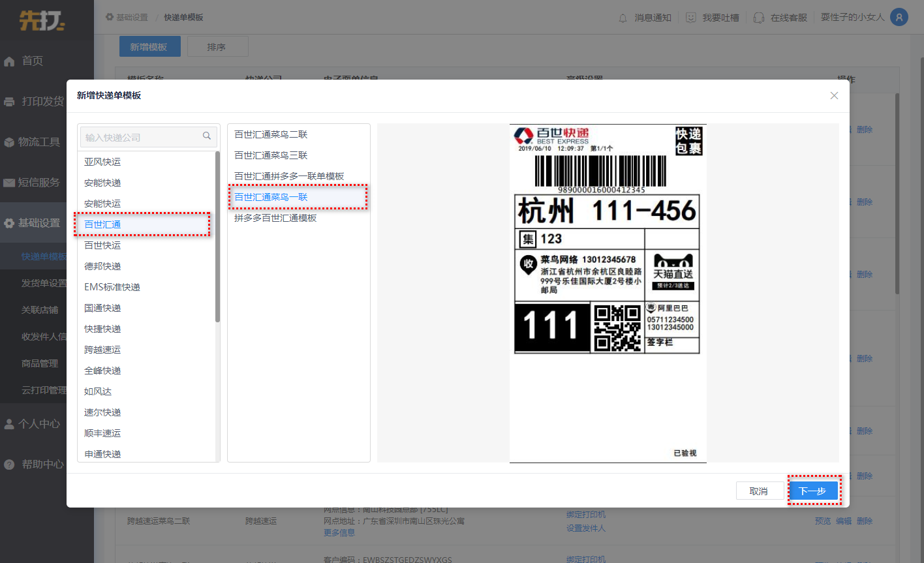Screen dimensions: 924x563
Task: Select 百世快运 in courier list
Action: 102,245
